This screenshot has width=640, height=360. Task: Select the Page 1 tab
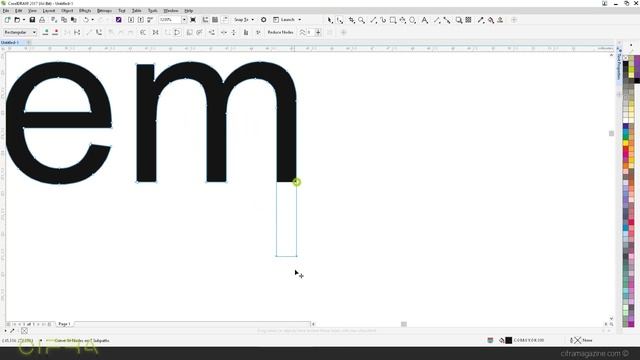(64, 324)
